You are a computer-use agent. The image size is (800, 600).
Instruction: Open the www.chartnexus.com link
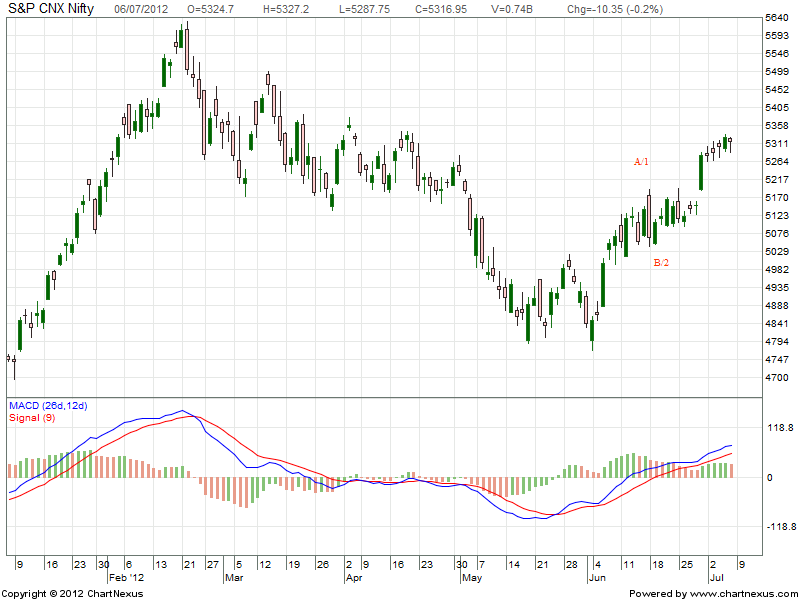[x=743, y=594]
